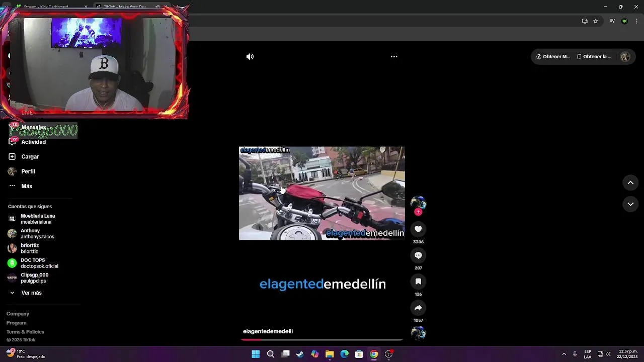Viewport: 644px width, 362px height.
Task: Open green browser extension icon
Action: (624, 21)
